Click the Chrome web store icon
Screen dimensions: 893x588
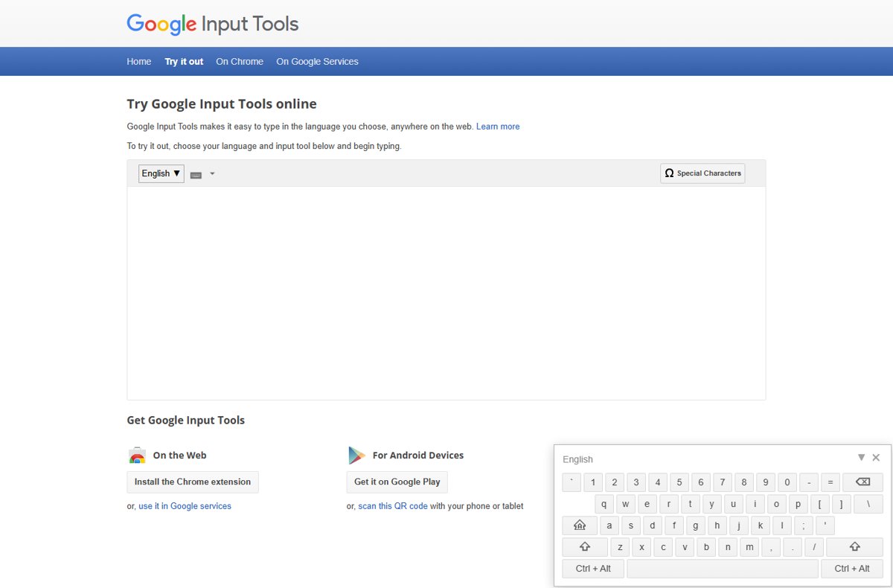137,456
